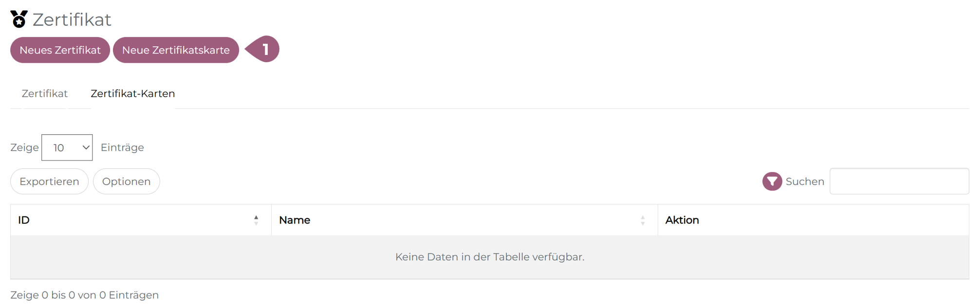Open the entries-per-page dropdown showing 10
This screenshot has height=305, width=980.
click(67, 147)
